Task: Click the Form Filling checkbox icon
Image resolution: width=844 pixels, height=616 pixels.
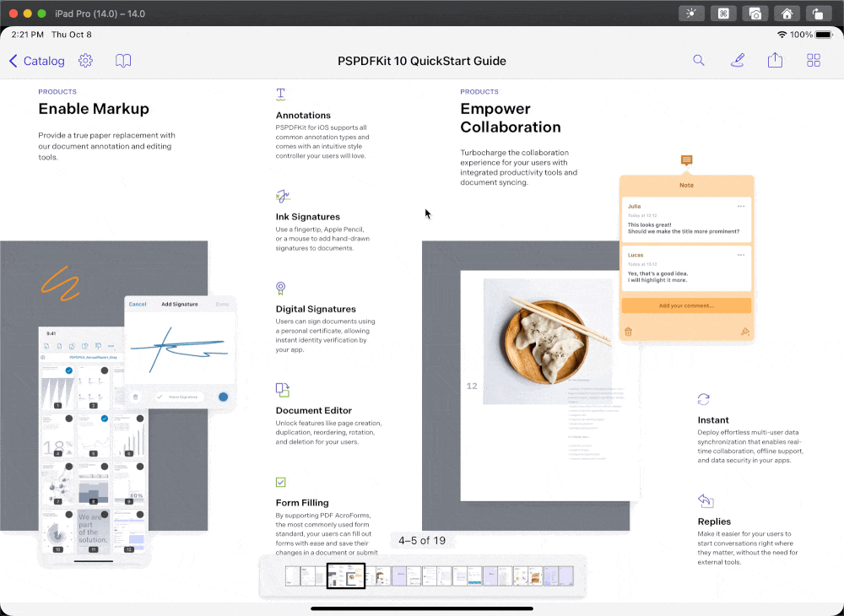Action: [281, 482]
